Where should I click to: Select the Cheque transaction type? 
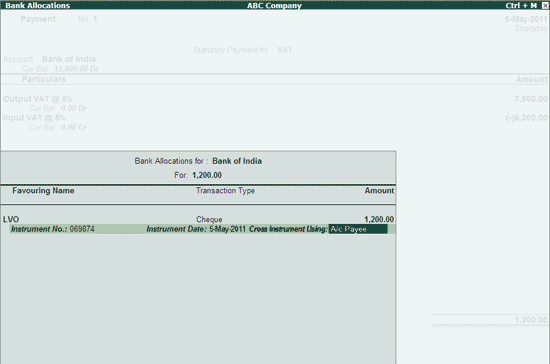click(209, 219)
